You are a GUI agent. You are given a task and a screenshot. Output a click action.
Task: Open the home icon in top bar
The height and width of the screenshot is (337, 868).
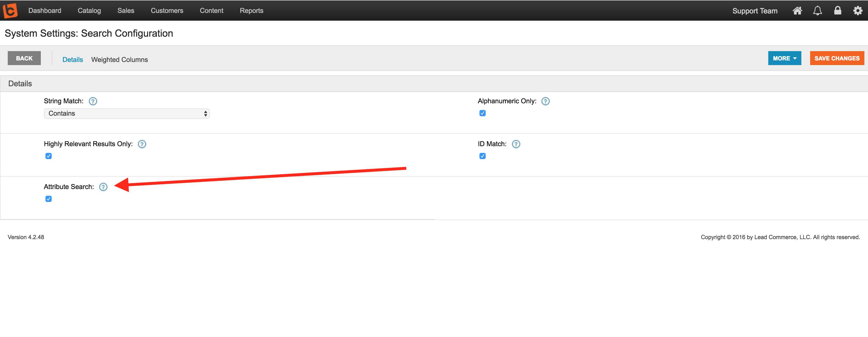pyautogui.click(x=797, y=11)
